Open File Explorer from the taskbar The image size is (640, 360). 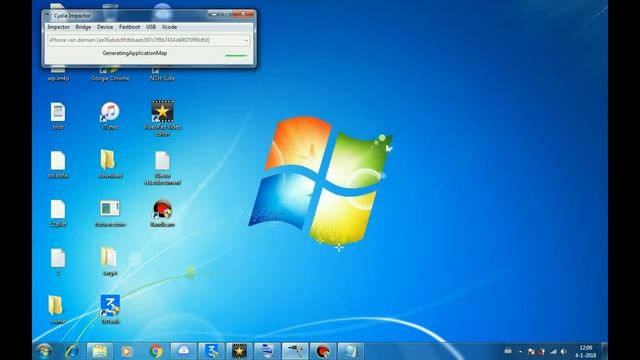(x=99, y=351)
